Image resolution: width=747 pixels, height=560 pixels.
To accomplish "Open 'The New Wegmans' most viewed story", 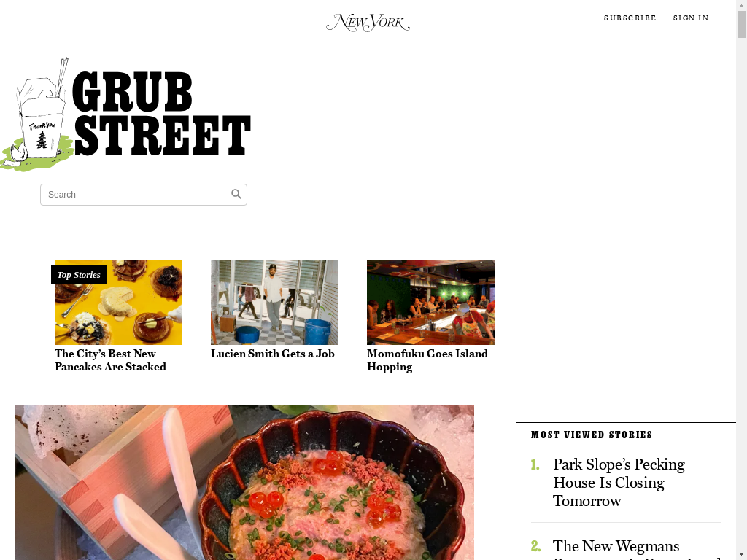I will 616,545.
